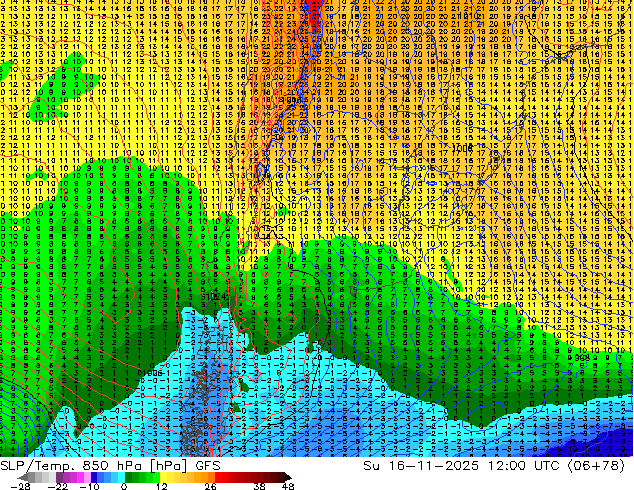This screenshot has width=634, height=490.
Task: Click the '26' label under the color scale
Action: (x=210, y=486)
